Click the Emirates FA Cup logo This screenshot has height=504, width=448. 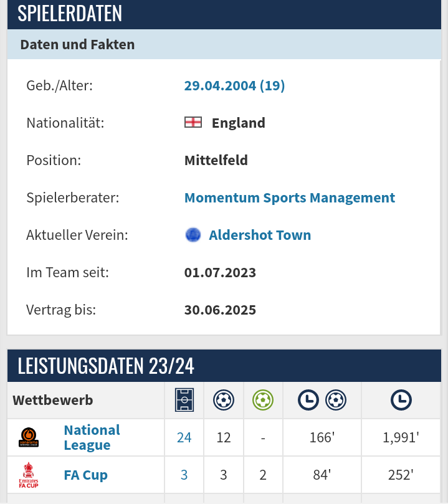(29, 475)
